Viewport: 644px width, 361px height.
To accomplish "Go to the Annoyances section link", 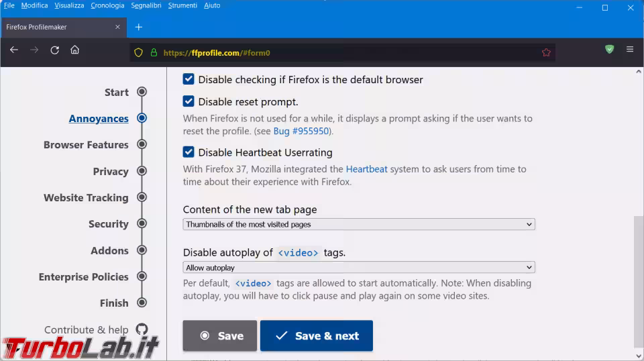I will tap(99, 118).
